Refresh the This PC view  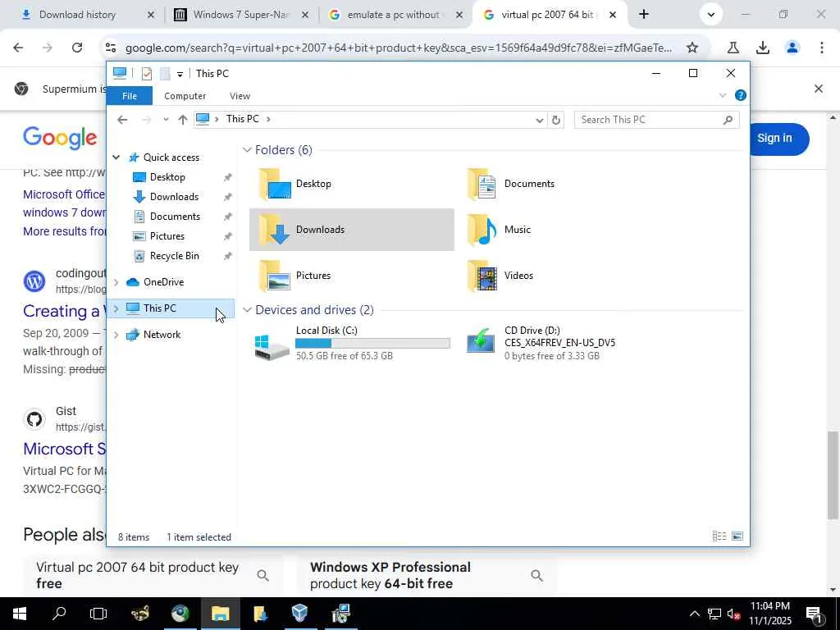[x=556, y=120]
